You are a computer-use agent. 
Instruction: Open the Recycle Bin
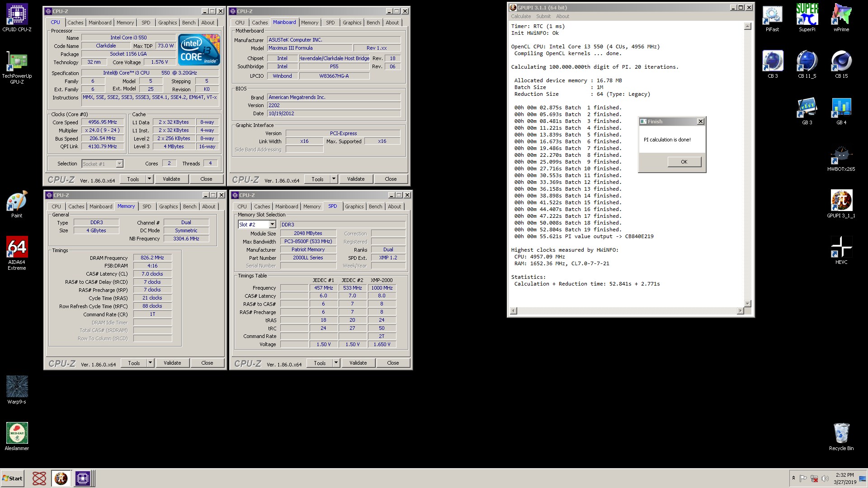click(x=841, y=436)
